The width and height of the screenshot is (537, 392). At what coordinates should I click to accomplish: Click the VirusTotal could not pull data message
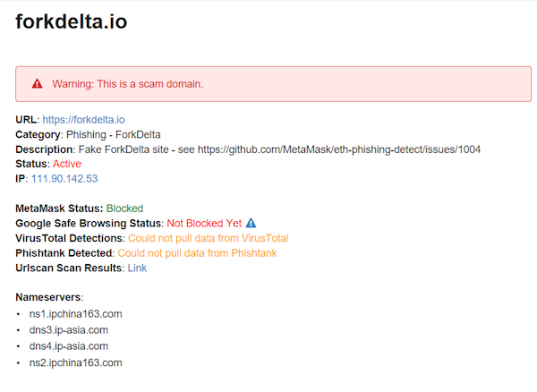click(x=209, y=238)
